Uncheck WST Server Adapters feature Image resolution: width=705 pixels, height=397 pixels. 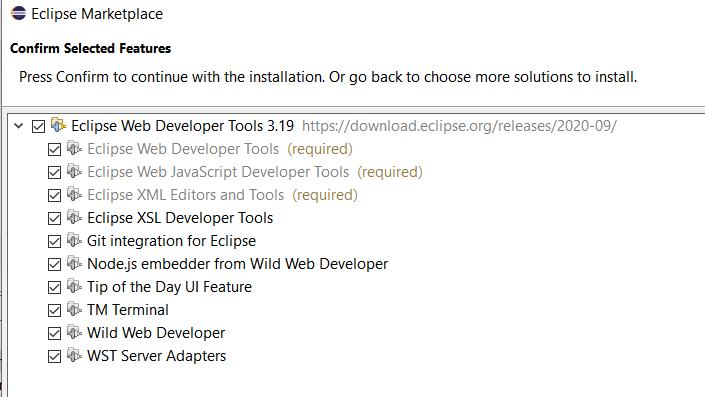(x=54, y=356)
